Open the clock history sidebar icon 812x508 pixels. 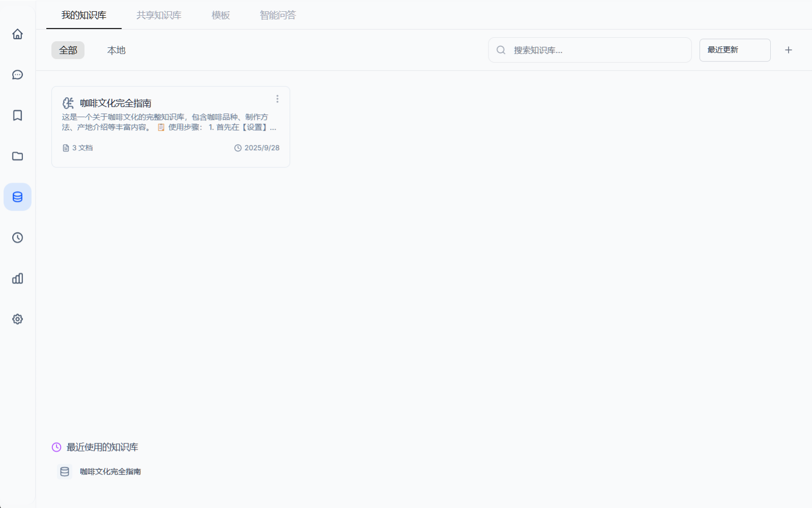17,238
